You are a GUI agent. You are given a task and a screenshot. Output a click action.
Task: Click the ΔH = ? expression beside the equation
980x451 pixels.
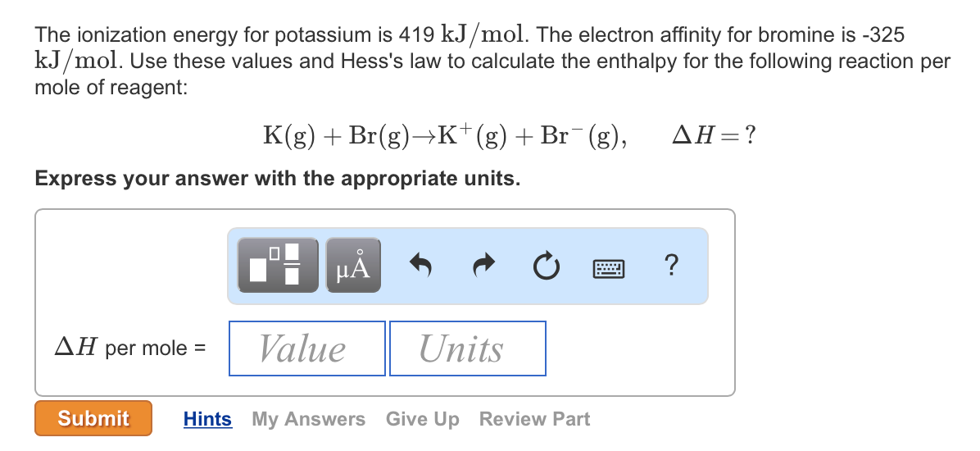pos(714,135)
